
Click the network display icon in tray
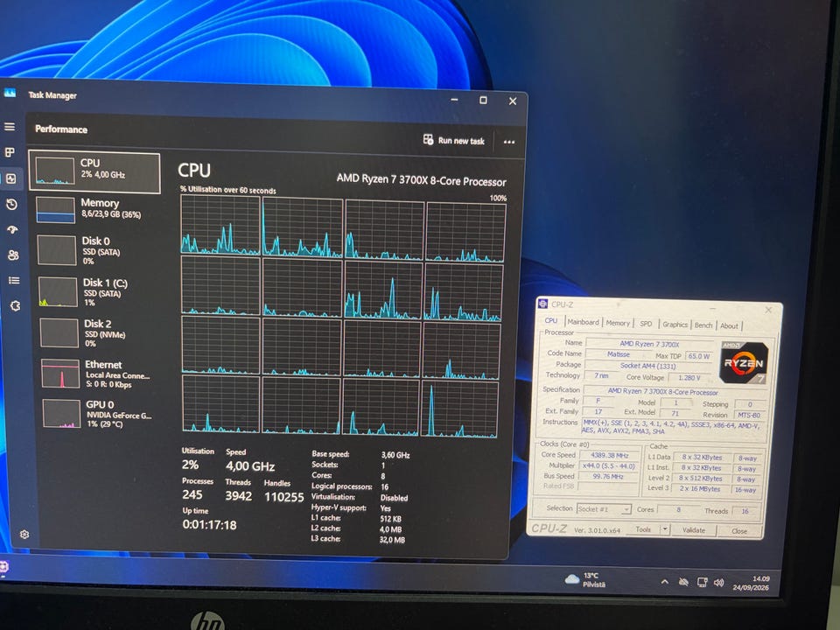point(702,583)
